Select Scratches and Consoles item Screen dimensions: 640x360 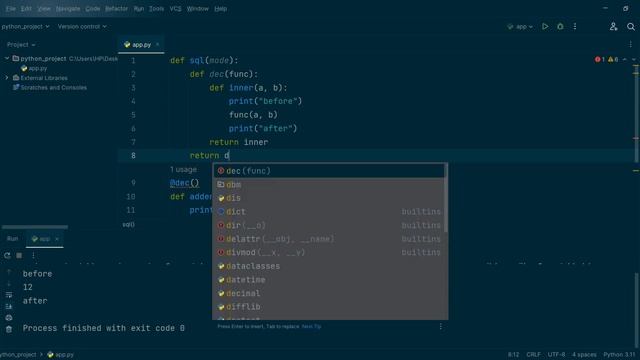[49, 87]
